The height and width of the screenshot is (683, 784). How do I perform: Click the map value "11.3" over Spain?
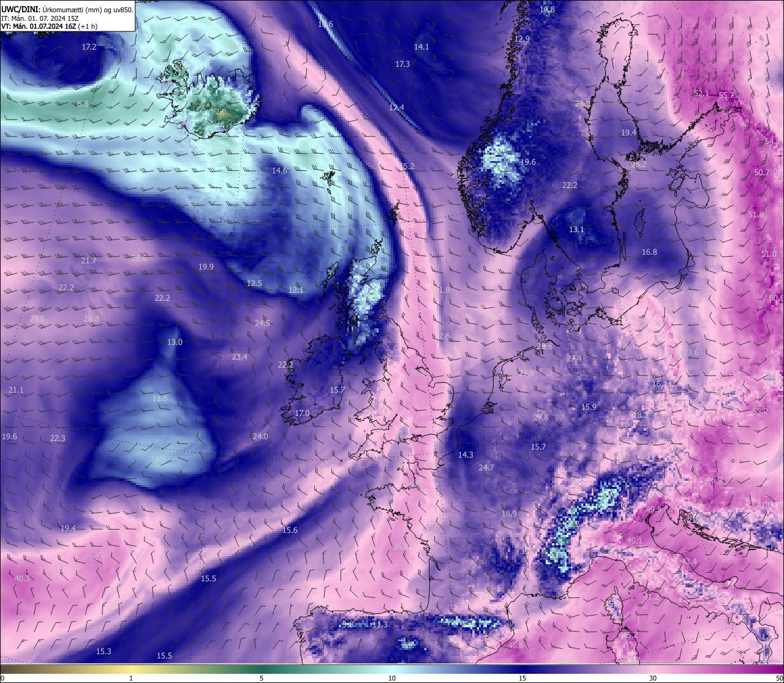(x=380, y=625)
